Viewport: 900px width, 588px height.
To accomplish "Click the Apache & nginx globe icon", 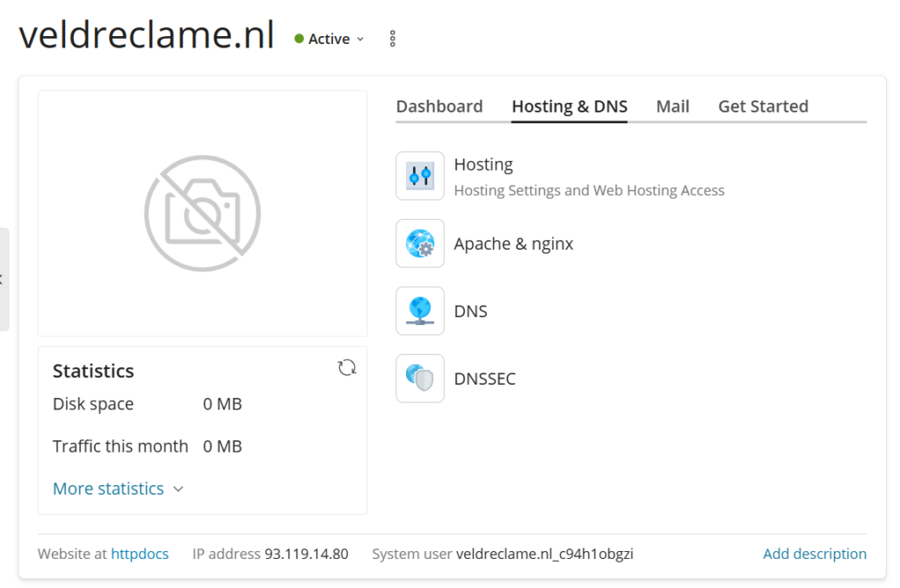I will (x=419, y=243).
